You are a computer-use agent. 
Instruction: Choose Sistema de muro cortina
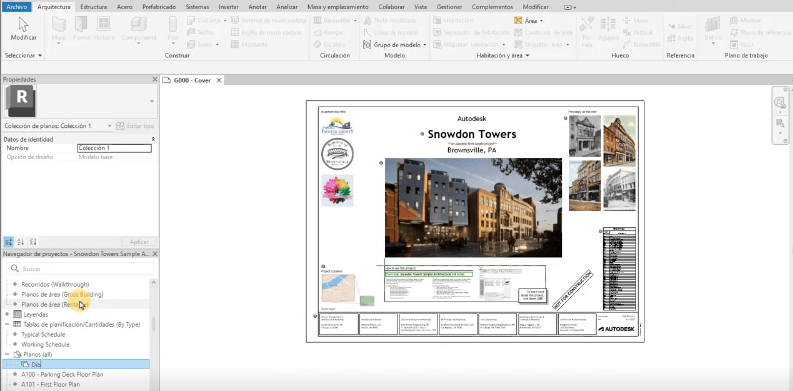(268, 20)
